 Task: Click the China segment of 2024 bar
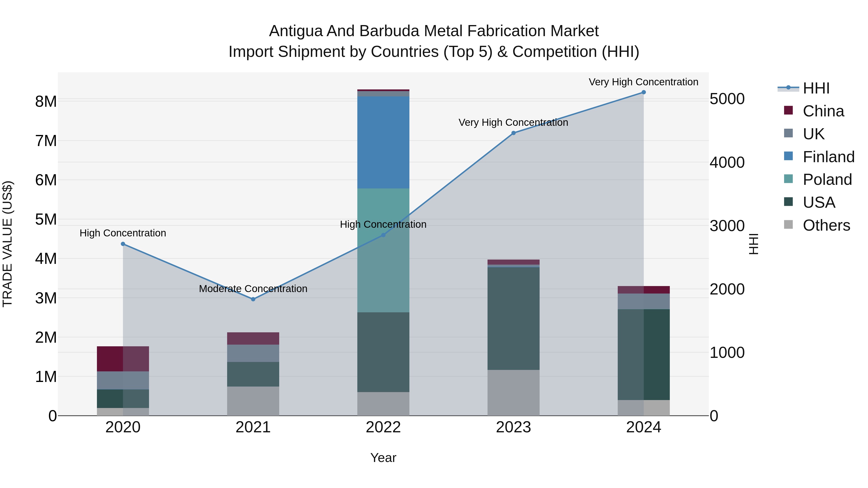tap(644, 290)
